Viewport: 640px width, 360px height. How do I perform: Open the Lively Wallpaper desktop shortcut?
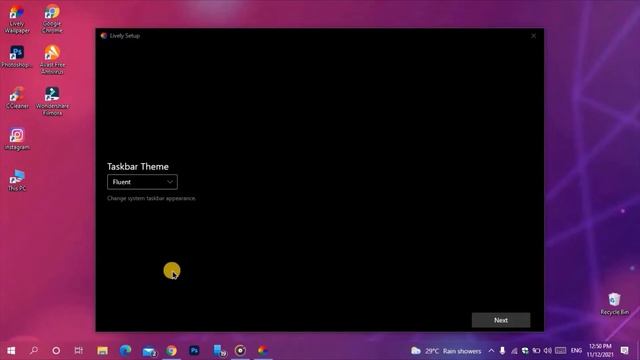(17, 19)
